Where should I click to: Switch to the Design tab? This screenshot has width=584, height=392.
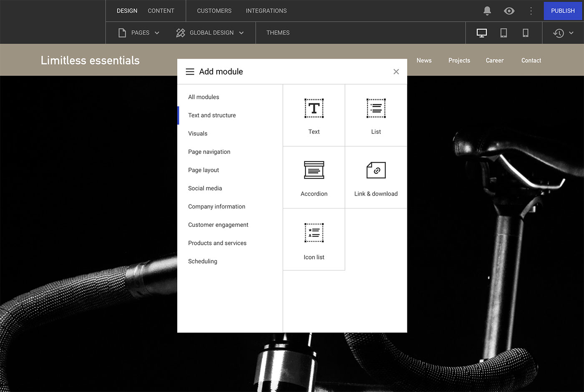pyautogui.click(x=127, y=11)
